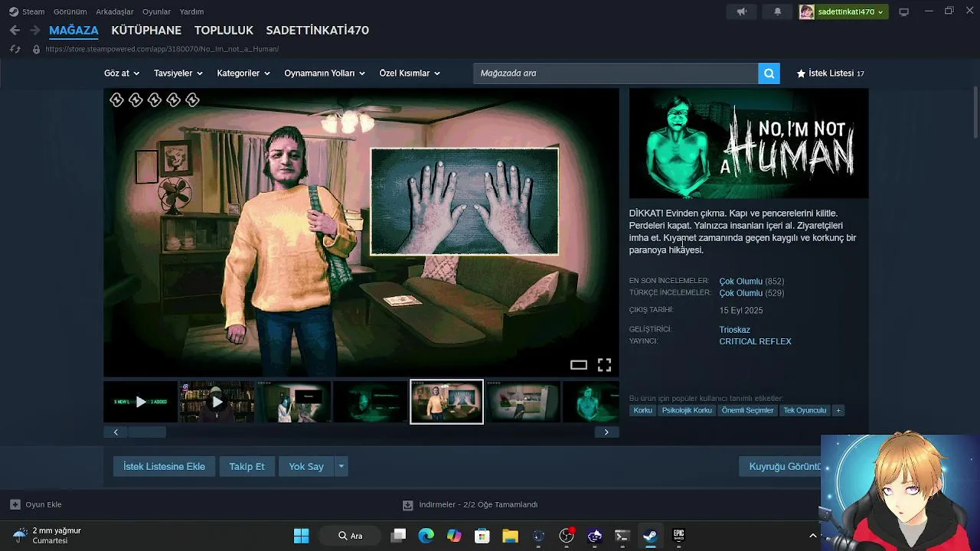Open the Trioskaz developer link
Screen dimensions: 980x551
click(x=734, y=330)
